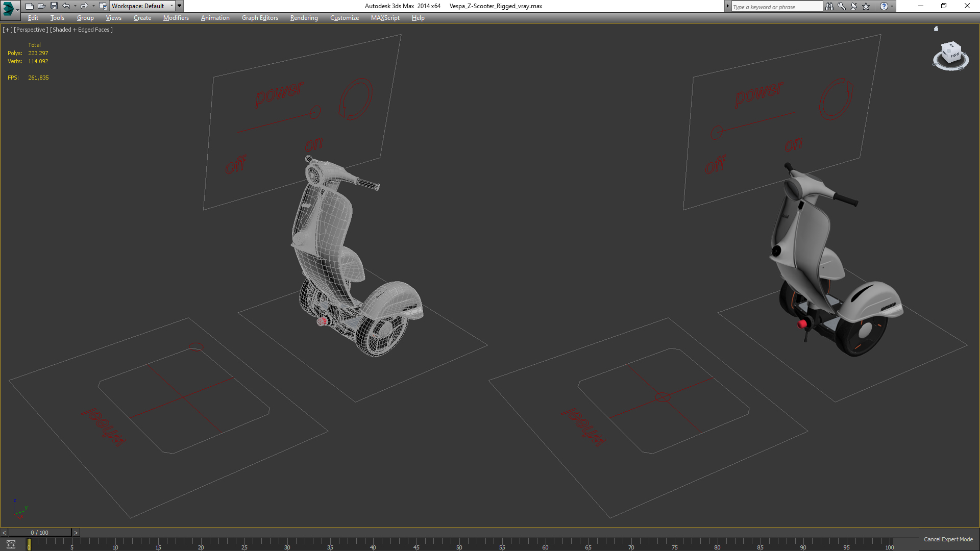Click the RIGHT face of the ViewCube

click(954, 55)
